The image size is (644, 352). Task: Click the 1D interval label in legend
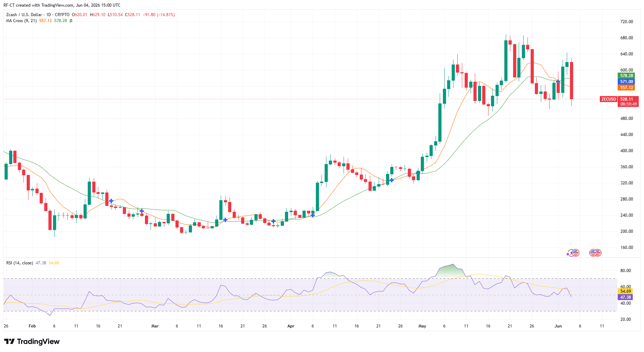tap(48, 15)
